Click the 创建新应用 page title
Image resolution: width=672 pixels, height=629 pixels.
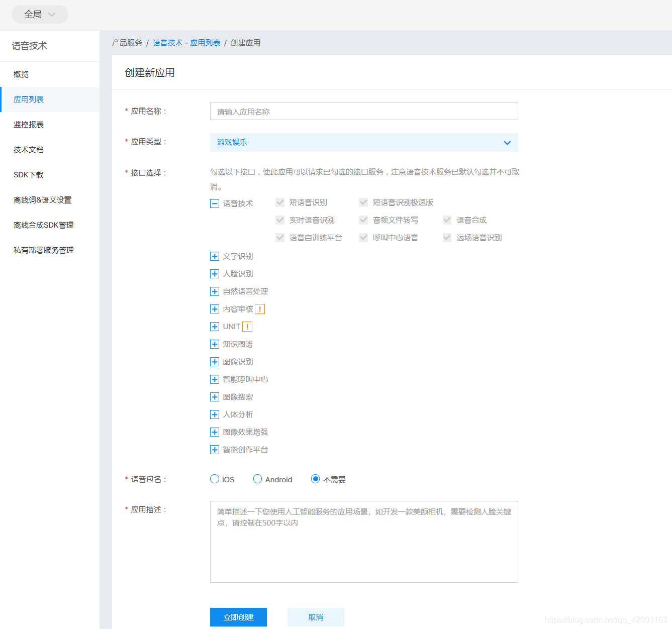tap(150, 73)
